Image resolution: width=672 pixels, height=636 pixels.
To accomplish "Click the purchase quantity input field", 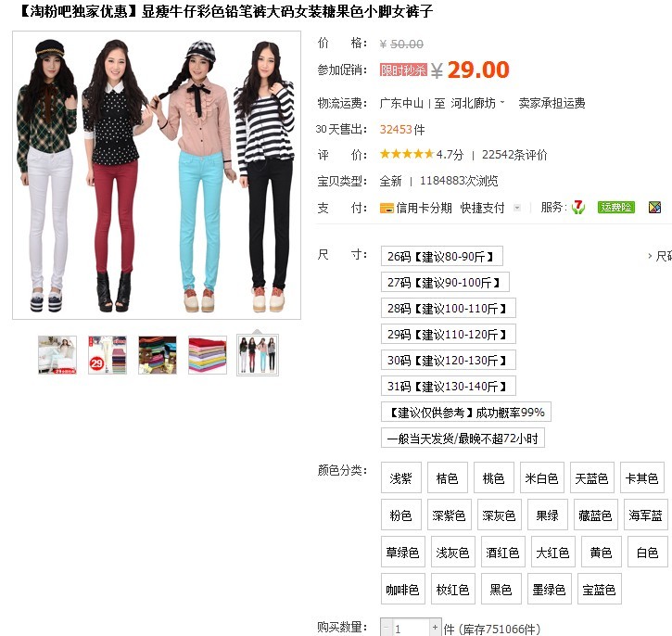I will pyautogui.click(x=411, y=628).
